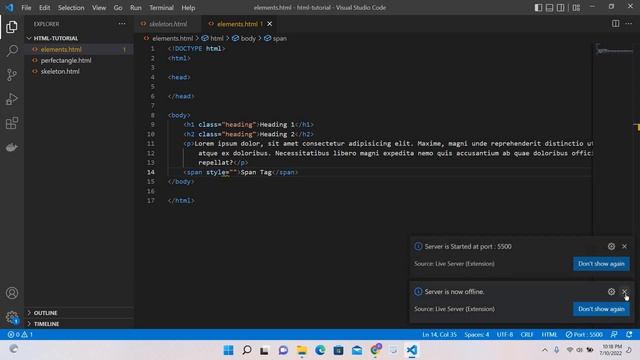This screenshot has width=640, height=360.
Task: Open elements.html in the explorer
Action: pos(79,49)
